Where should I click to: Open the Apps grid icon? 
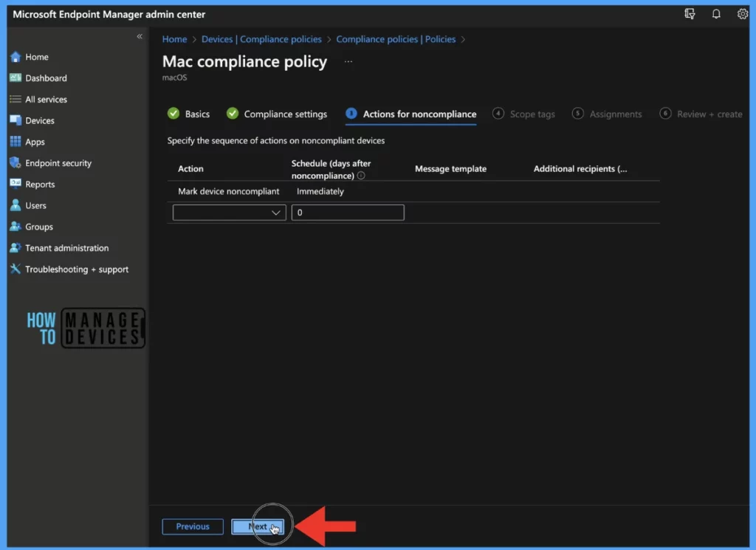coord(16,141)
